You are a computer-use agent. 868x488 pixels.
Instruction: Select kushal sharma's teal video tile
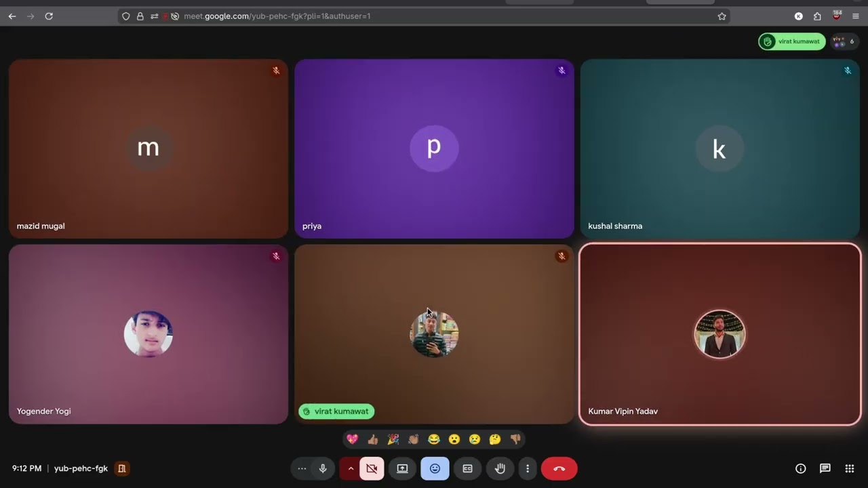tap(719, 148)
